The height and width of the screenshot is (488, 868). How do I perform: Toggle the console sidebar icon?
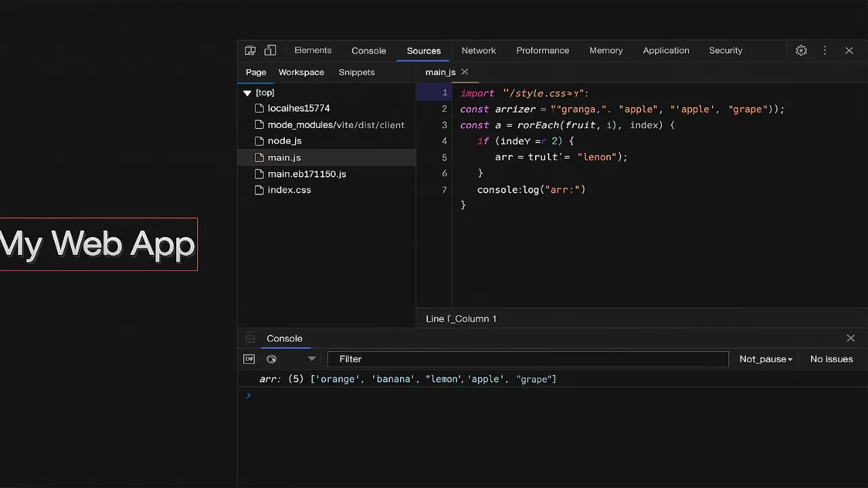(x=249, y=359)
